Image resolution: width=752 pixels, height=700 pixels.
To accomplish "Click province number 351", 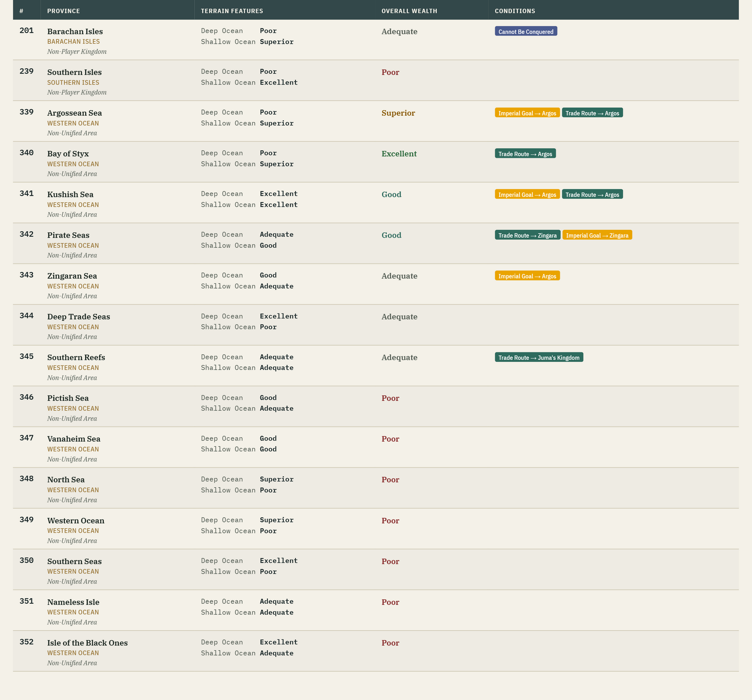I will (27, 601).
